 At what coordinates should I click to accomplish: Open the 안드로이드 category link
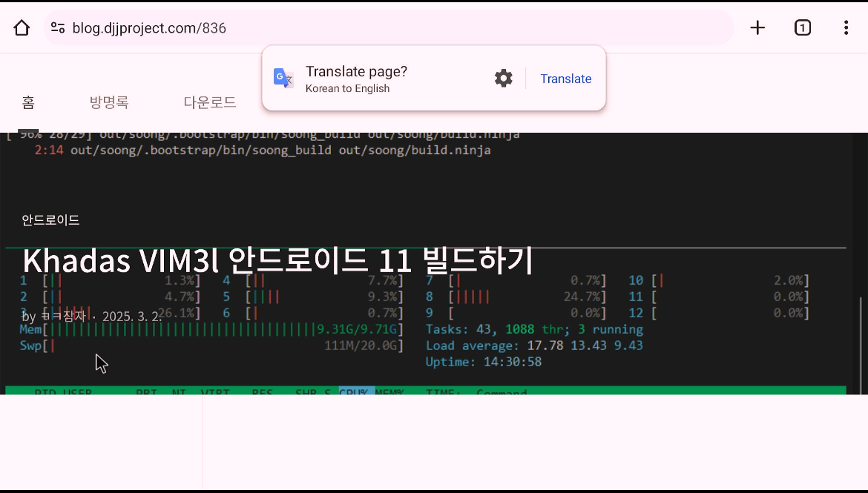(x=50, y=220)
